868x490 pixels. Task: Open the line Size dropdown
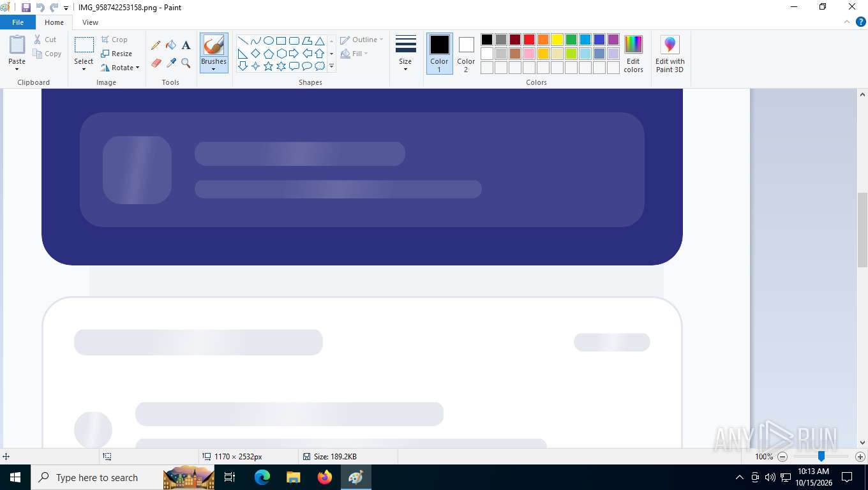click(405, 54)
